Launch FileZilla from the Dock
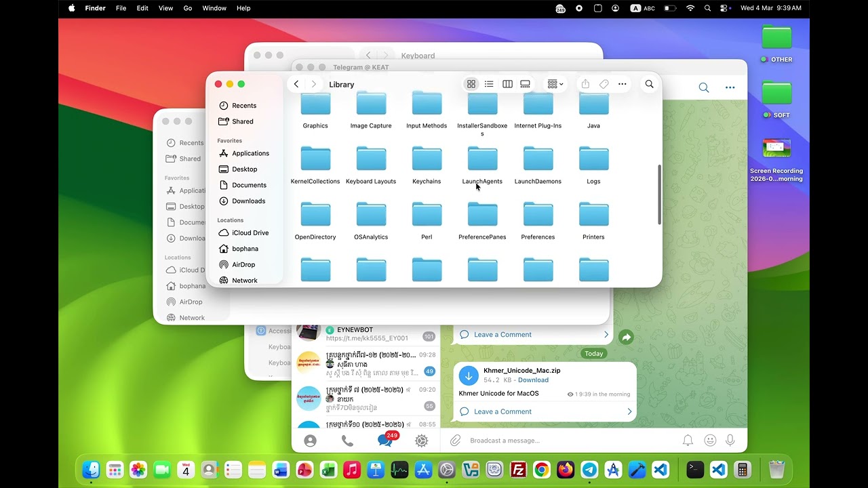Screen dimensions: 868x488 (519, 469)
